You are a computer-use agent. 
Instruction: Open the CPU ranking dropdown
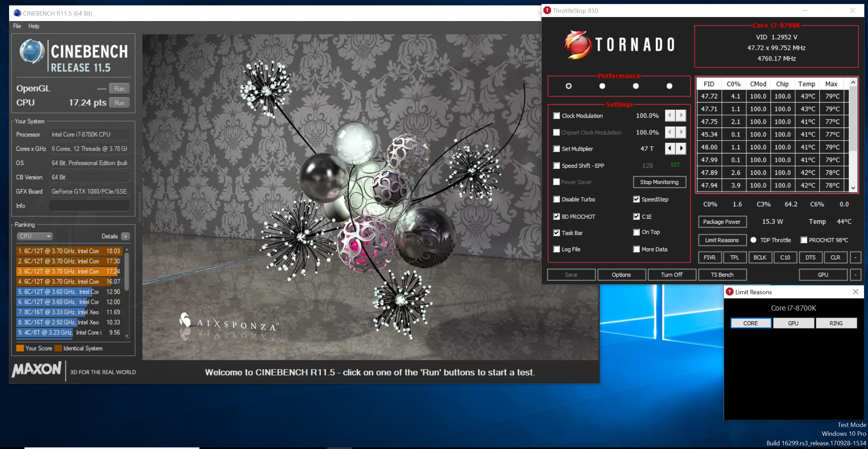35,236
